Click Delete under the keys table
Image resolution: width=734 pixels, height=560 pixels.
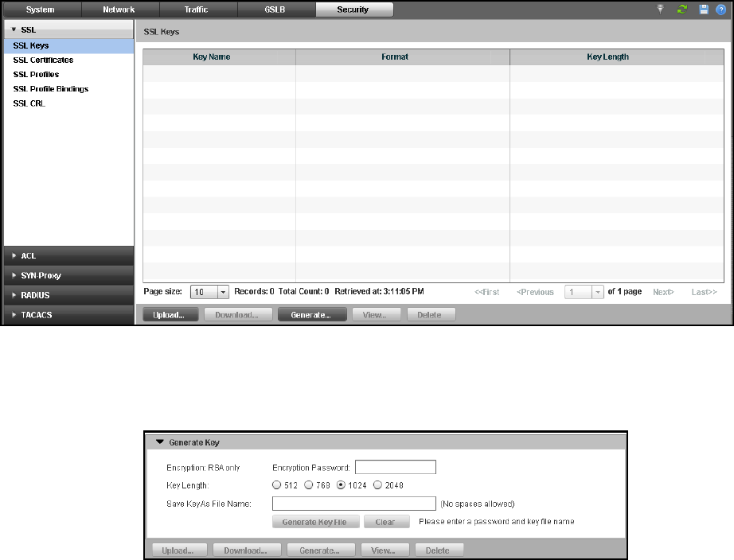point(431,315)
